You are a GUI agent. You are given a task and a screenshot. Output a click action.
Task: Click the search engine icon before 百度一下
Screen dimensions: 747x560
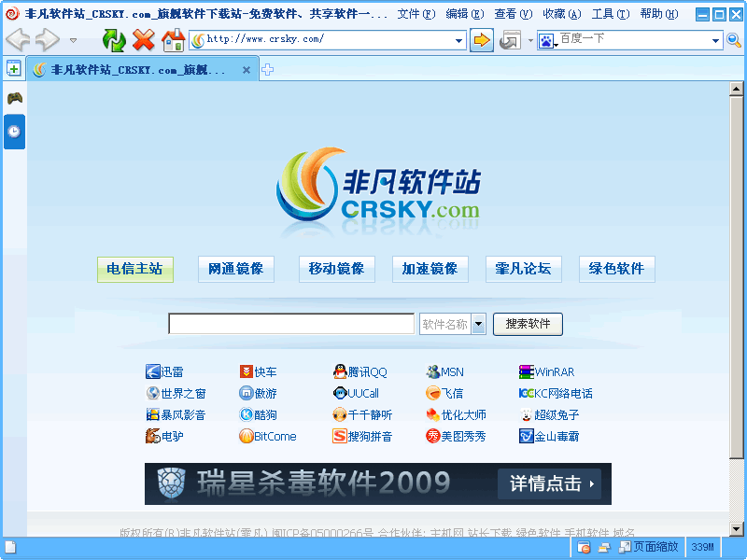(546, 40)
